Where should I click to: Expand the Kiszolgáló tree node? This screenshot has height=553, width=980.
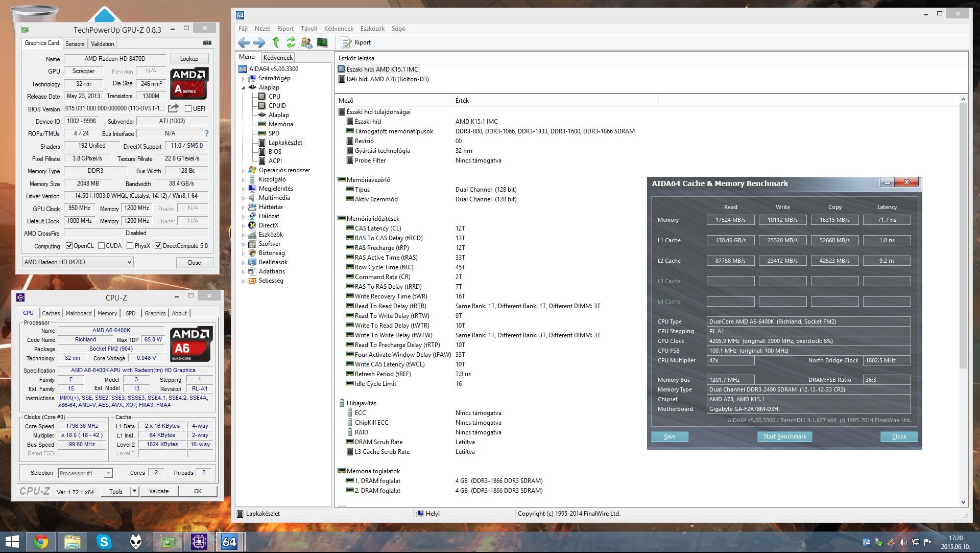(243, 179)
